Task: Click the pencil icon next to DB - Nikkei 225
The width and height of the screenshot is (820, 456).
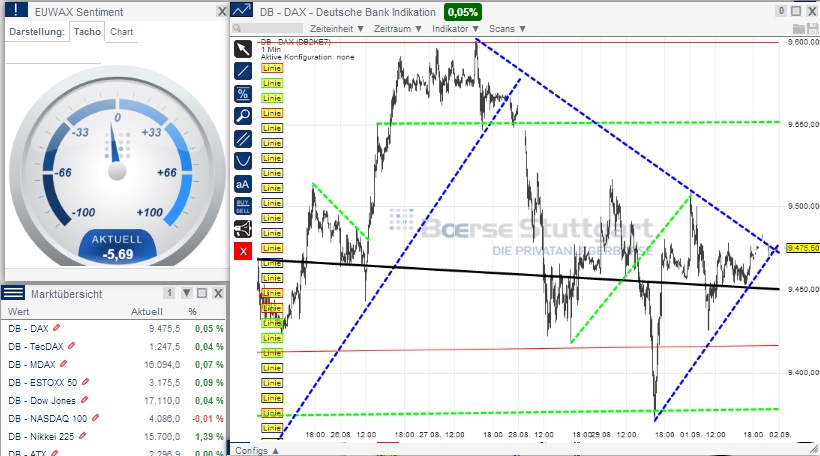Action: 82,436
